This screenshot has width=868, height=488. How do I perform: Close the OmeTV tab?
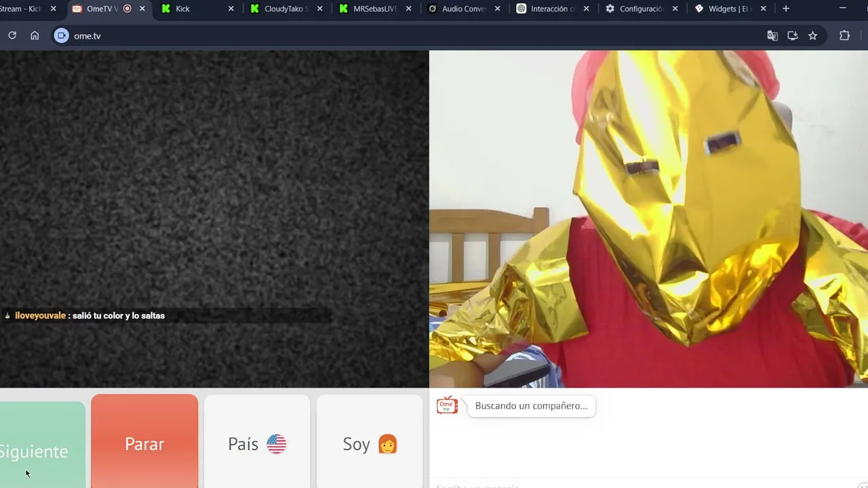coord(142,9)
